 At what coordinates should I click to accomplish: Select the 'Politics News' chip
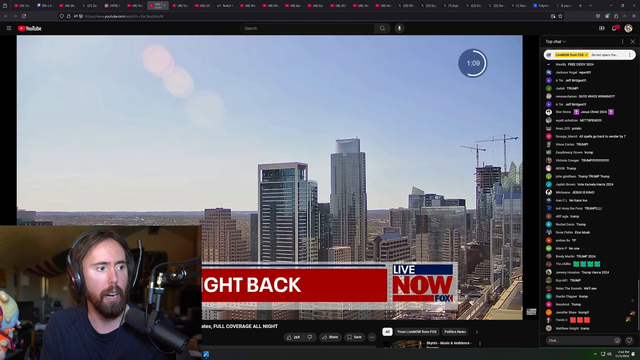(x=455, y=332)
